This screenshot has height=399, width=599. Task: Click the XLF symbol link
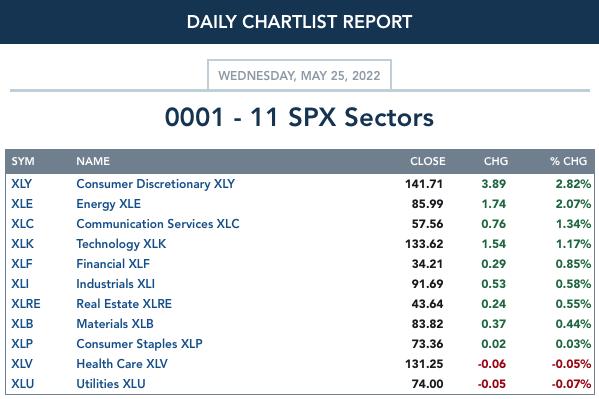22,264
